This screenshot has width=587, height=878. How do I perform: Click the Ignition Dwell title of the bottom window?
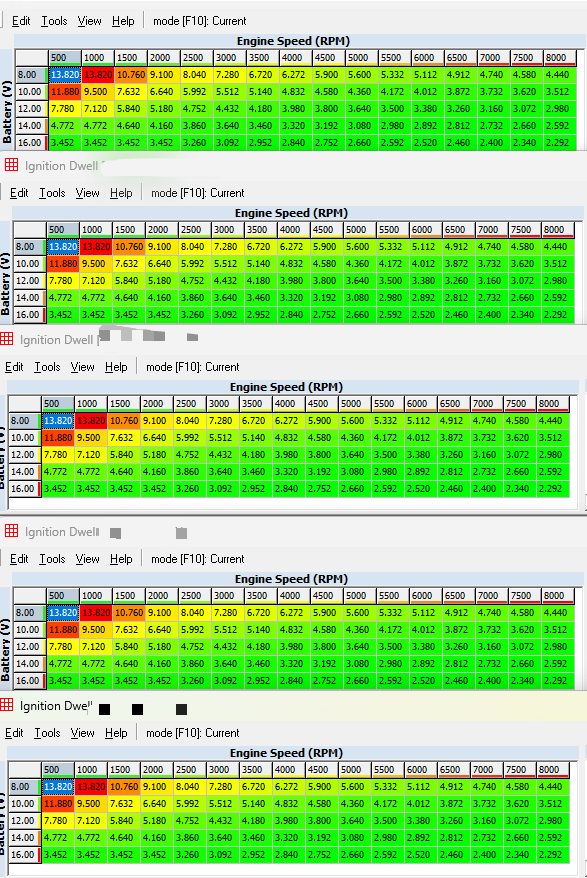pos(55,706)
